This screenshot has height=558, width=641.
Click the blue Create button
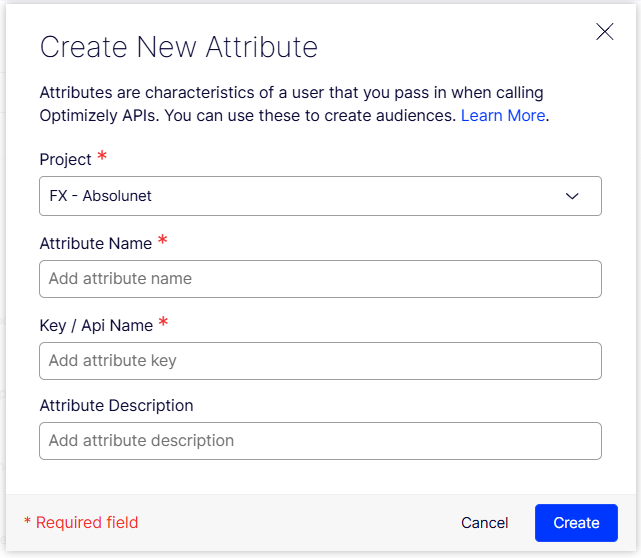tap(576, 523)
